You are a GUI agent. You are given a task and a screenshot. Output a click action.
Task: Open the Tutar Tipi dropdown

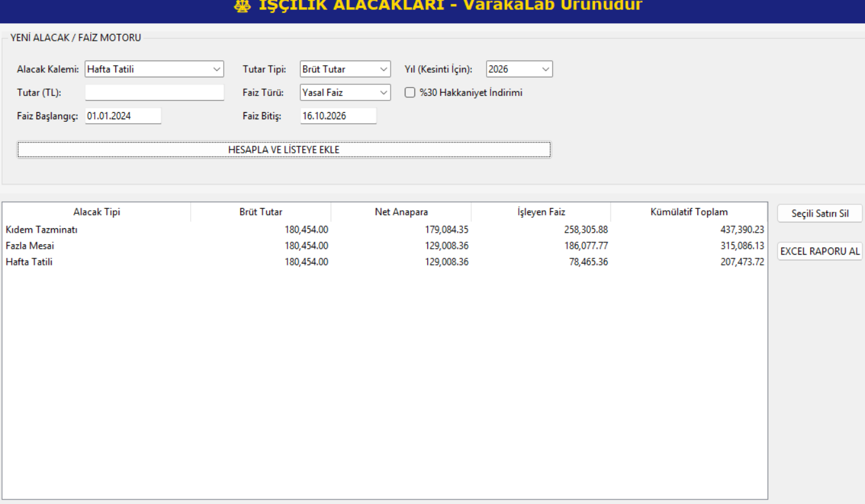coord(345,69)
